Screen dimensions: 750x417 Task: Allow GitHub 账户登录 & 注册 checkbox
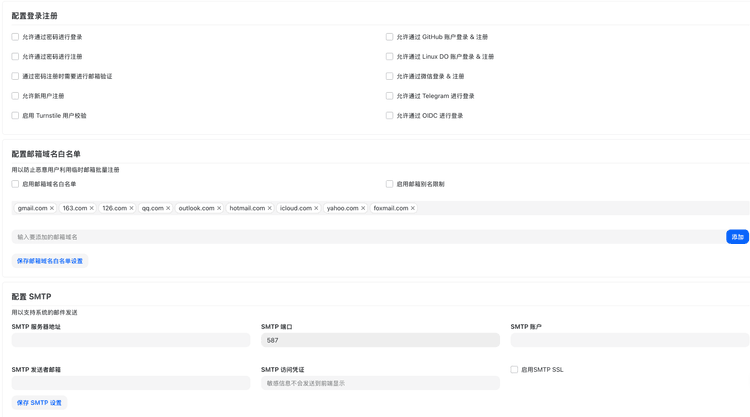pyautogui.click(x=389, y=37)
